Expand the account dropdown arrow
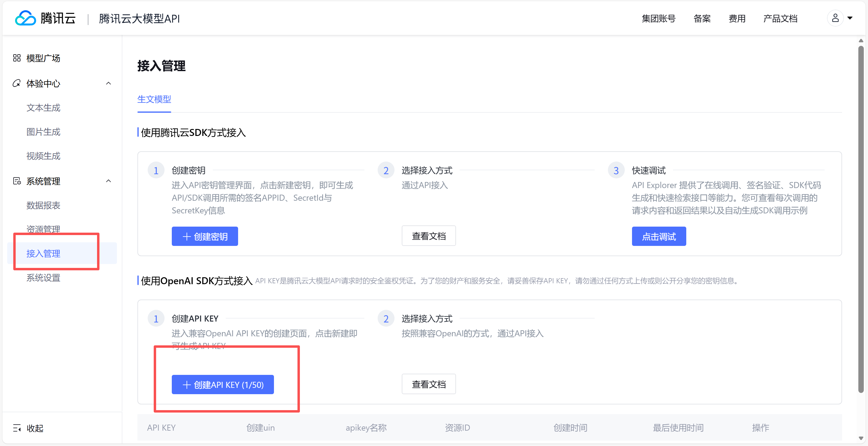868x446 pixels. [850, 18]
